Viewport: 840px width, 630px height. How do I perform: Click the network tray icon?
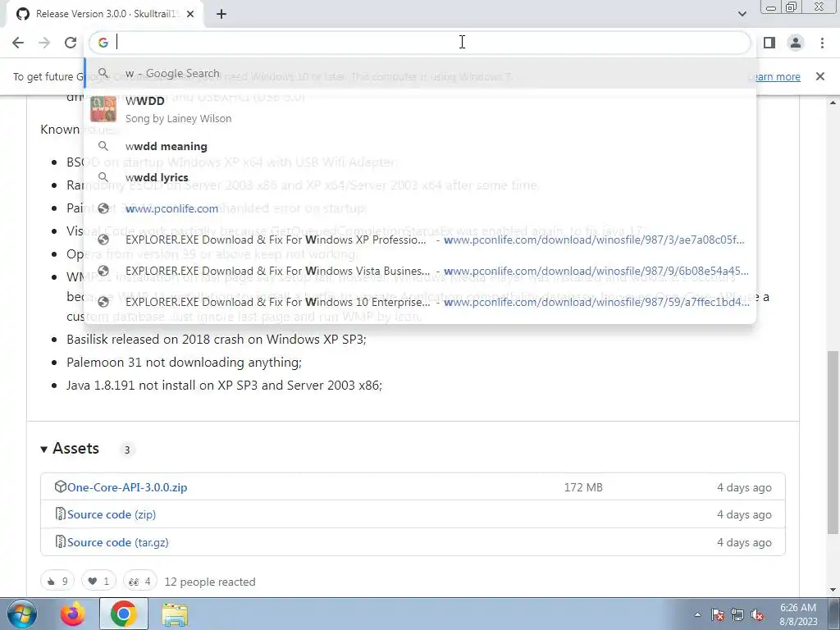click(x=737, y=615)
